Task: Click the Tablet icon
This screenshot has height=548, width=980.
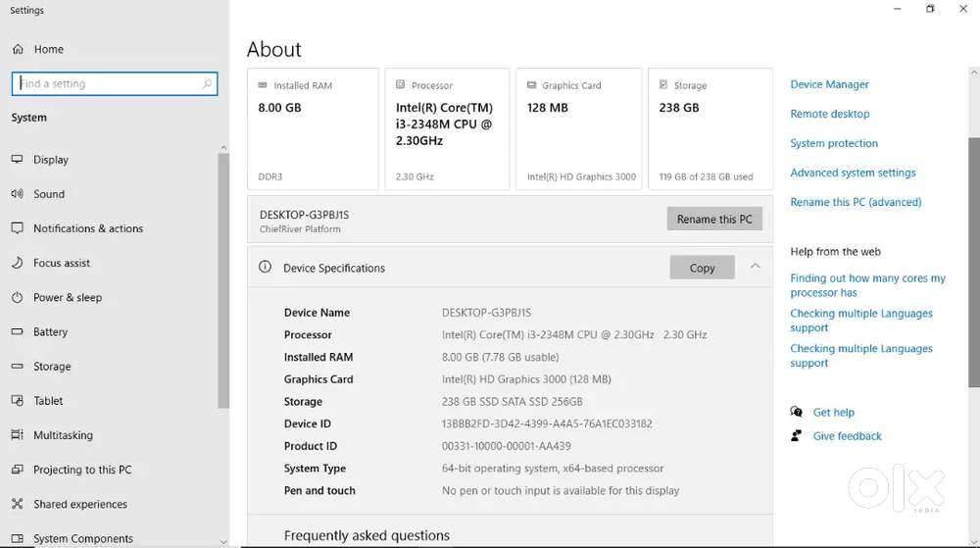Action: (17, 400)
